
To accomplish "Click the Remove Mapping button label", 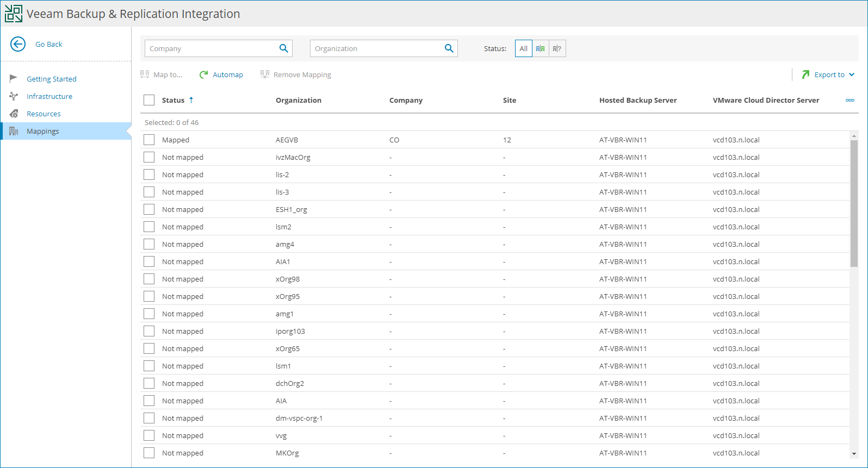I will [302, 74].
